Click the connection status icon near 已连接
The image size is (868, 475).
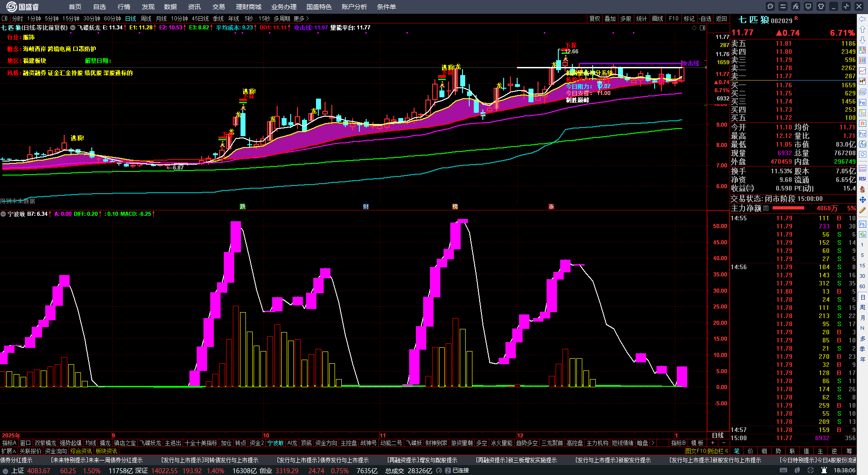click(448, 470)
